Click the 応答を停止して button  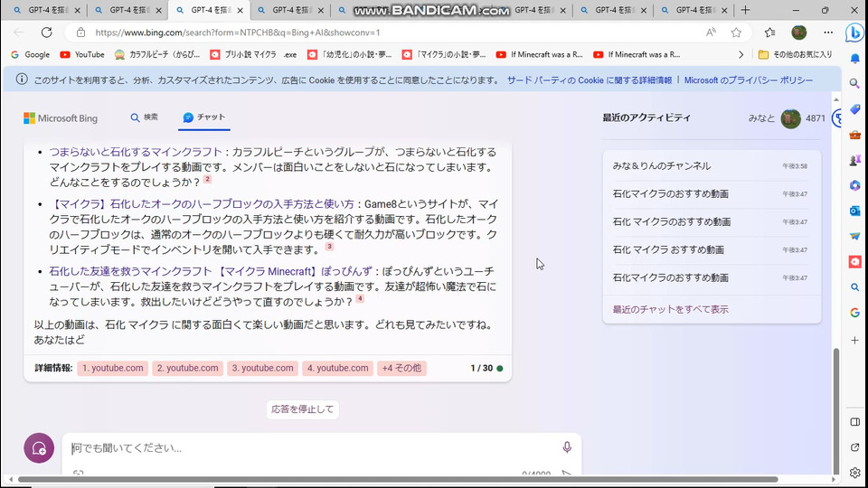click(x=302, y=409)
